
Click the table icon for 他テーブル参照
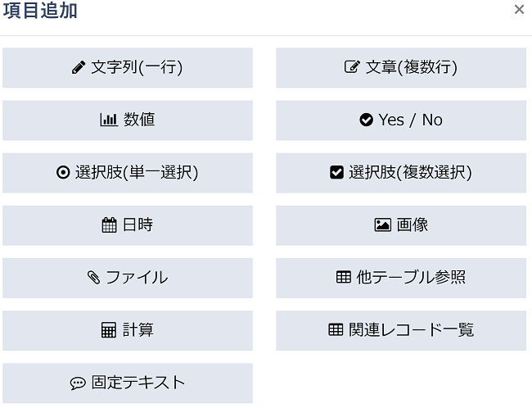click(x=344, y=278)
